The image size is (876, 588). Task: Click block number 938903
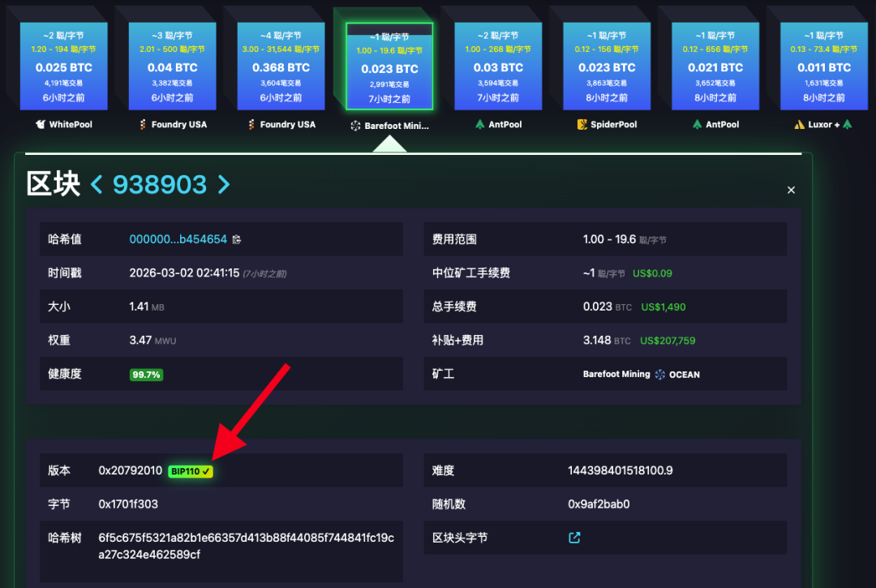tap(160, 184)
